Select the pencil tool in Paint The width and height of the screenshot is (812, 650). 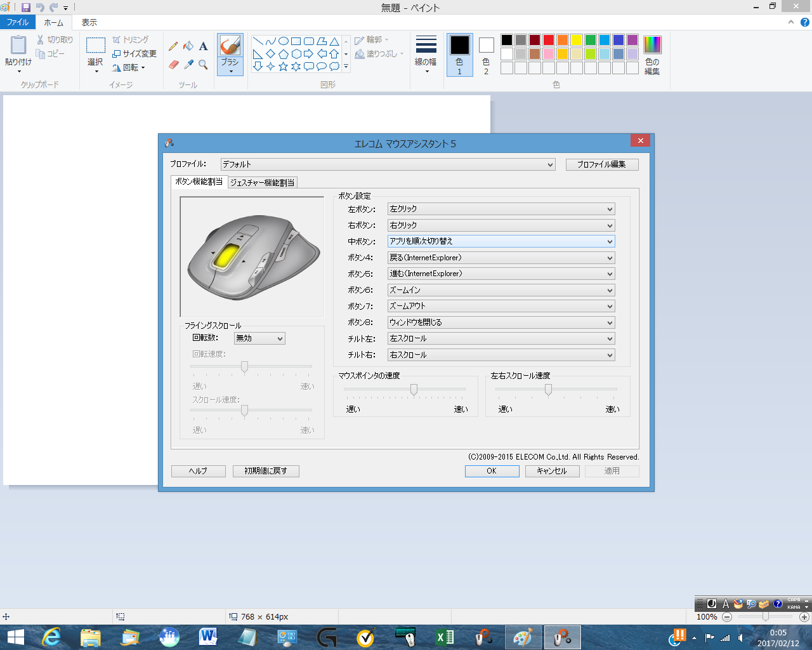[173, 46]
